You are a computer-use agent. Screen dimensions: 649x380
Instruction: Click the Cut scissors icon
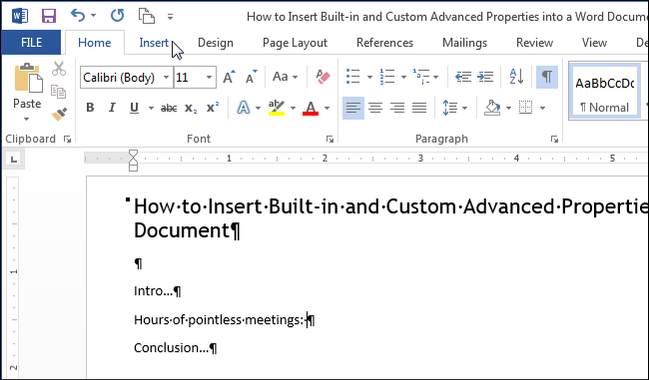coord(59,69)
